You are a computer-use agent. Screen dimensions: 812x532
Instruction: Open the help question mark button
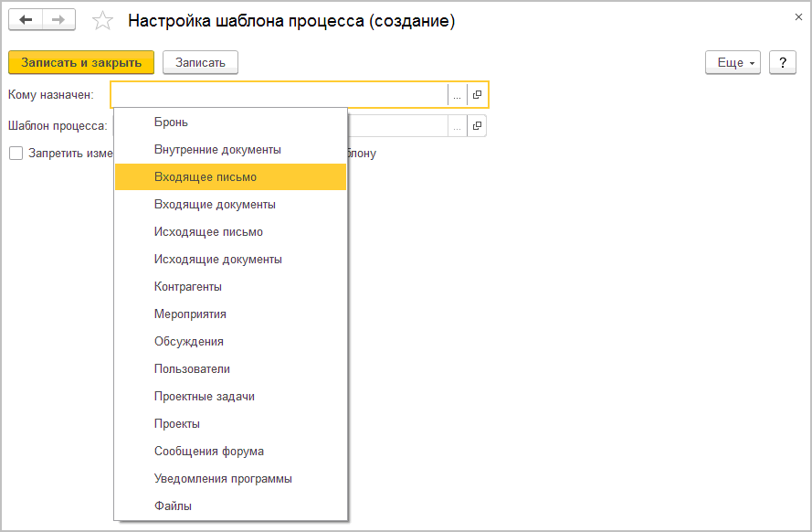coord(782,62)
